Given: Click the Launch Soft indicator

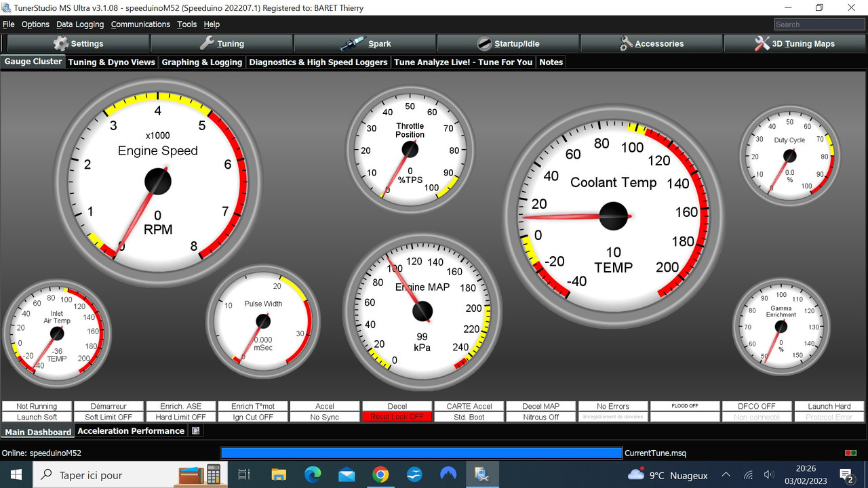Looking at the screenshot, I should point(37,417).
